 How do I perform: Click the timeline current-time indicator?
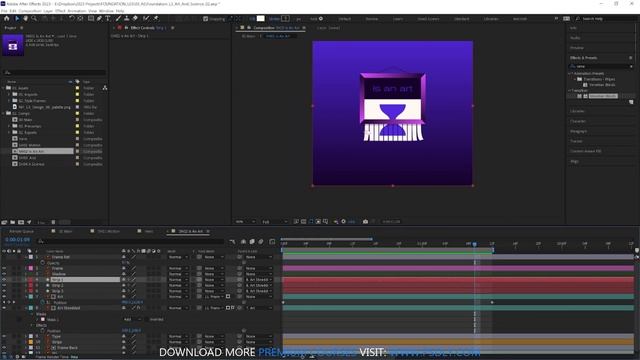[x=474, y=244]
